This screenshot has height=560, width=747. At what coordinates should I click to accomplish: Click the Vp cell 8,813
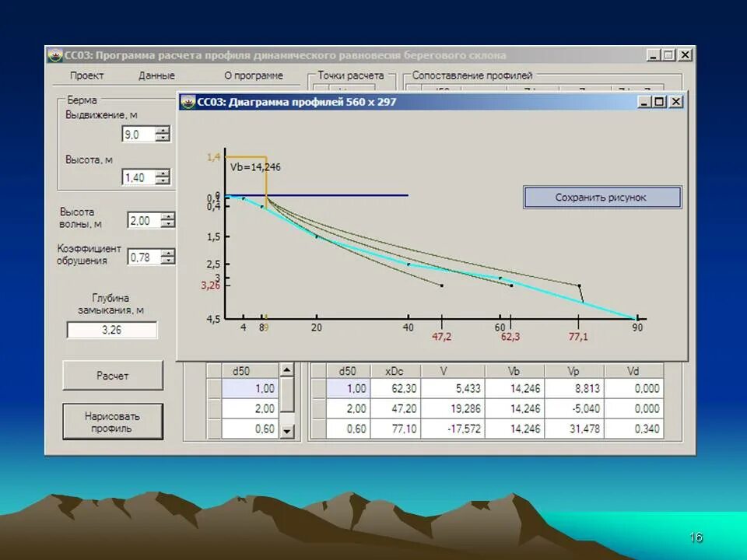pos(574,389)
